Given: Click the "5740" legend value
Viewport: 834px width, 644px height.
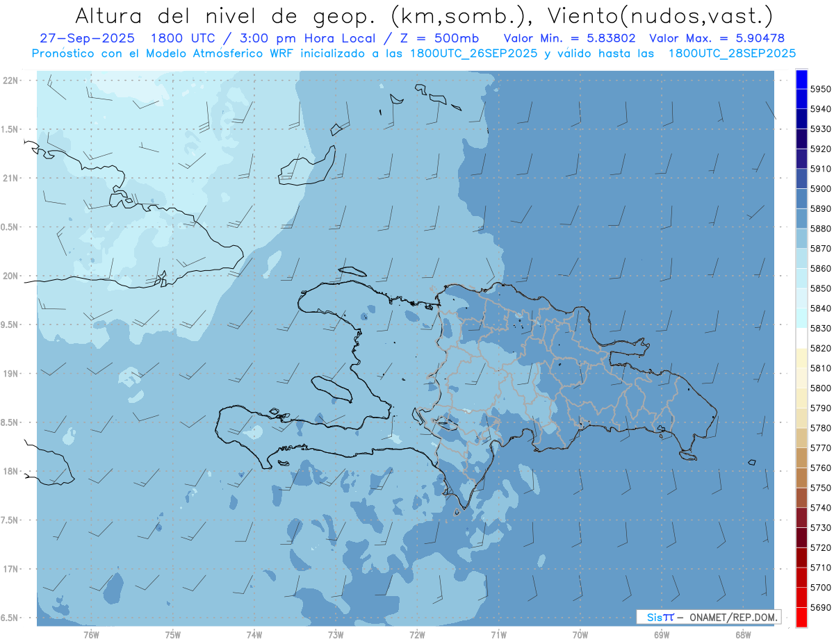Looking at the screenshot, I should click(821, 508).
